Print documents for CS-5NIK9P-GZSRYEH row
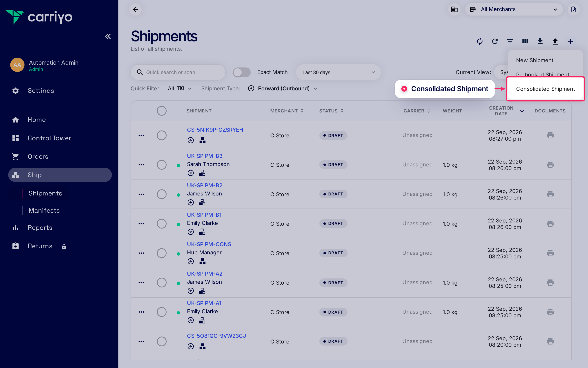Image resolution: width=588 pixels, height=368 pixels. pyautogui.click(x=550, y=135)
